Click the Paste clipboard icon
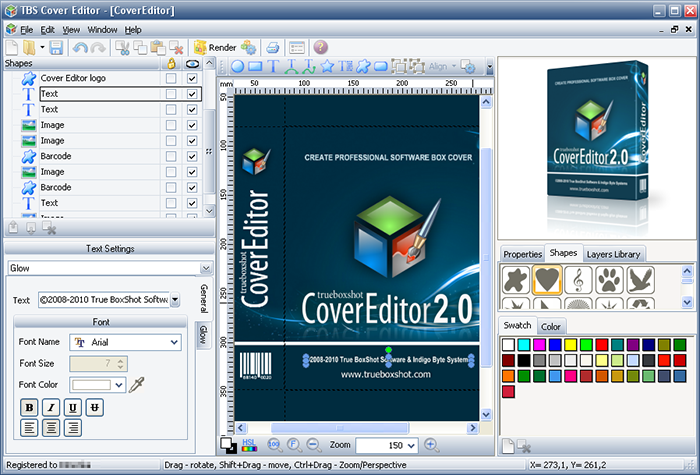The width and height of the screenshot is (700, 475). [158, 47]
